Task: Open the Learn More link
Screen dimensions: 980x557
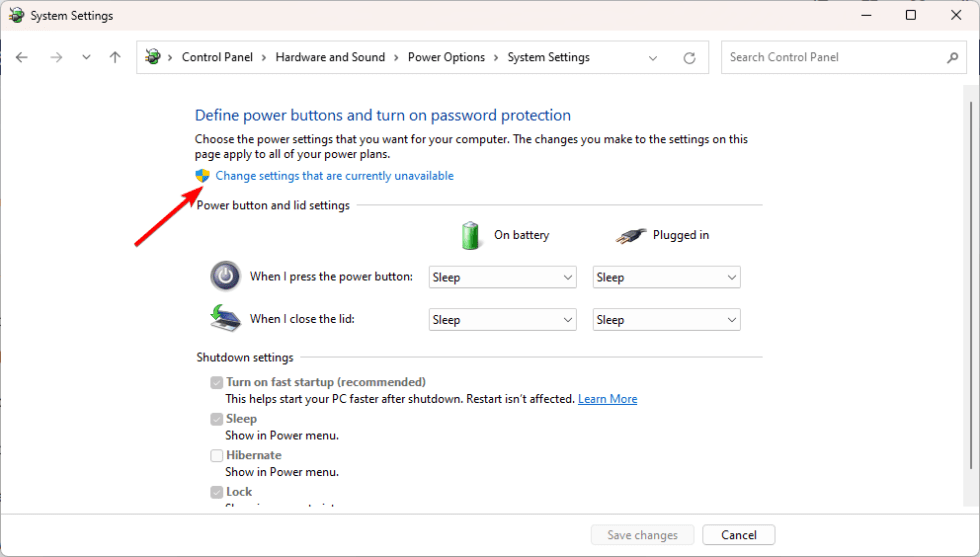Action: tap(608, 399)
